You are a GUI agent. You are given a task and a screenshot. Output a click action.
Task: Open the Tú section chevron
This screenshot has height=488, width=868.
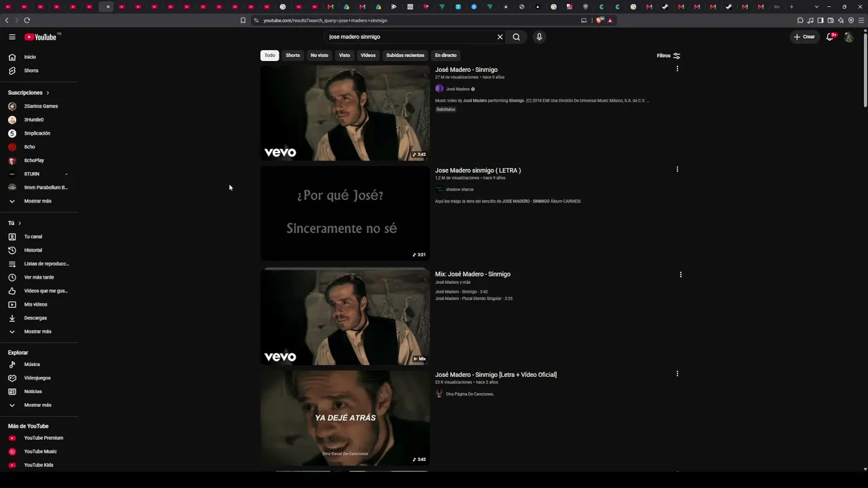tap(20, 223)
